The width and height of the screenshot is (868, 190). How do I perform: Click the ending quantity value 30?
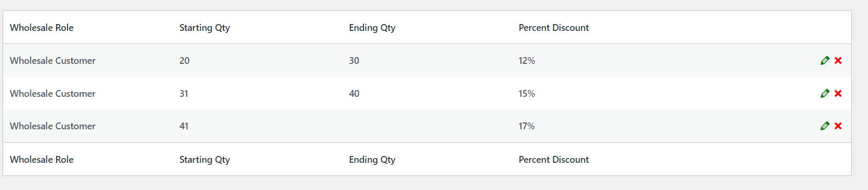(354, 61)
